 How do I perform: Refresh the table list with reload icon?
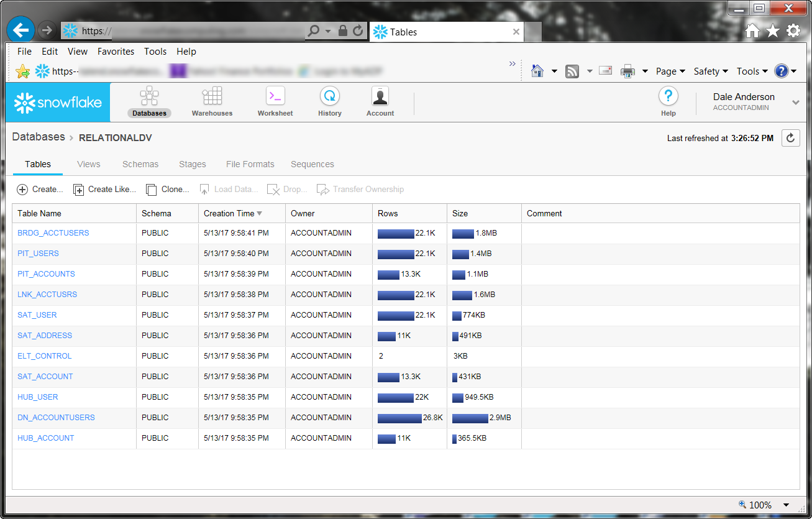pyautogui.click(x=790, y=138)
